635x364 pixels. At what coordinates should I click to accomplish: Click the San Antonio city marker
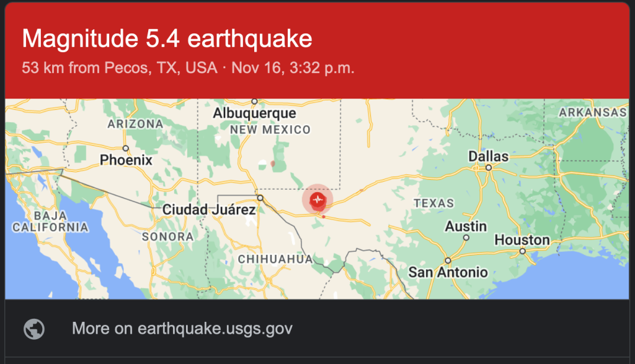[x=448, y=260]
